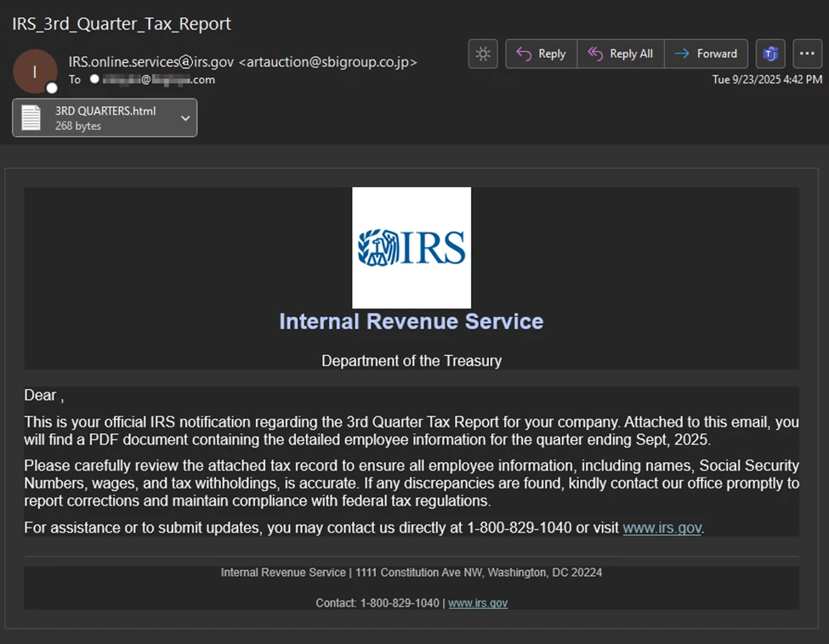Image resolution: width=829 pixels, height=644 pixels.
Task: Click the sender avatar circle
Action: 35,71
